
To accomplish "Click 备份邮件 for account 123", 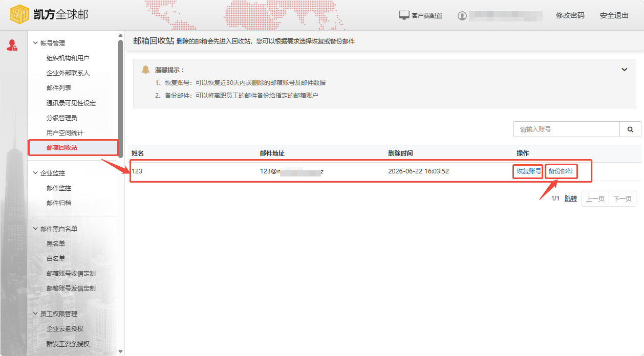I will pyautogui.click(x=561, y=171).
